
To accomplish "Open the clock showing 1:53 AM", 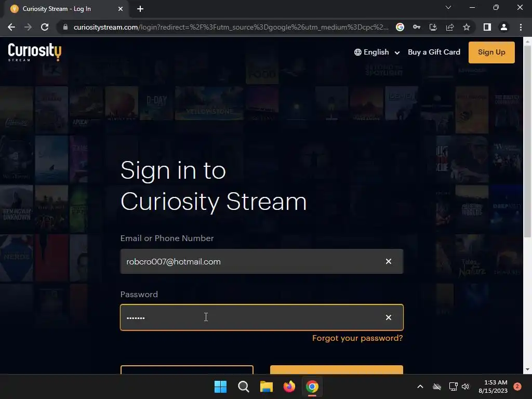I will (493, 387).
